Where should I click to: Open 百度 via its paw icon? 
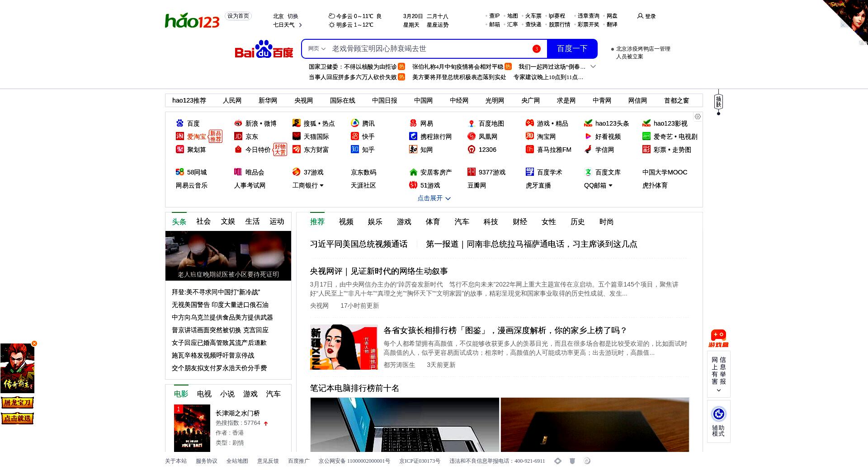click(x=180, y=123)
